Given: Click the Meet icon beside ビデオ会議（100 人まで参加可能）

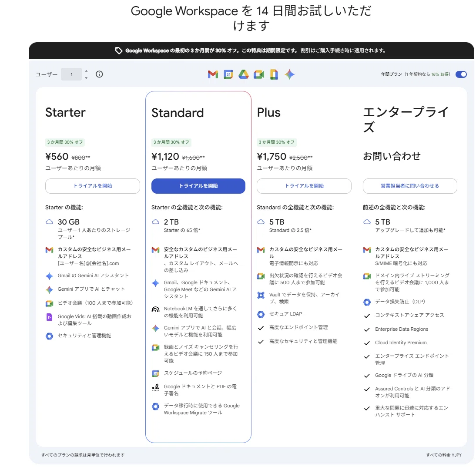Looking at the screenshot, I should coord(49,303).
